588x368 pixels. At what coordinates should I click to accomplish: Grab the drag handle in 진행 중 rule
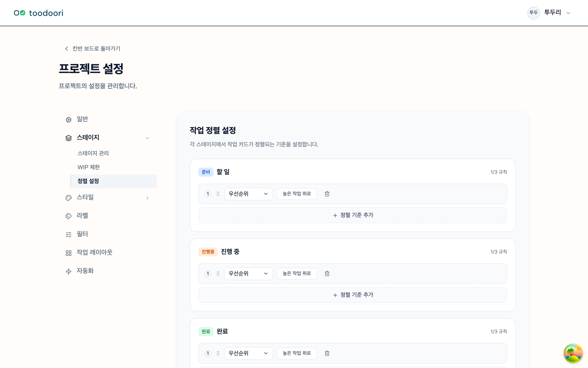coord(218,274)
